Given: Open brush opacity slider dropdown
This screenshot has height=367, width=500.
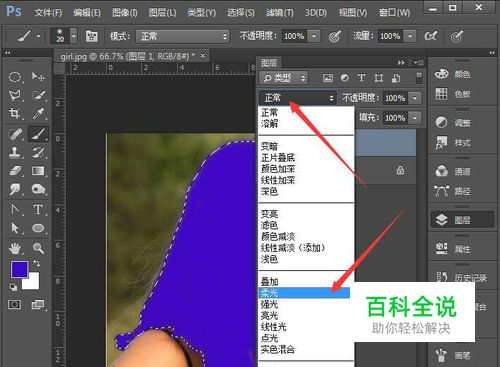Looking at the screenshot, I should click(314, 36).
